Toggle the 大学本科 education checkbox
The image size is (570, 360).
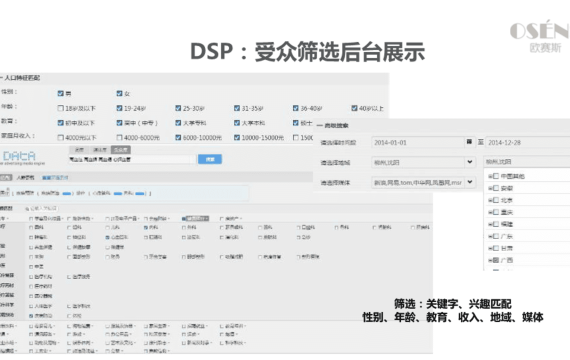tap(237, 123)
